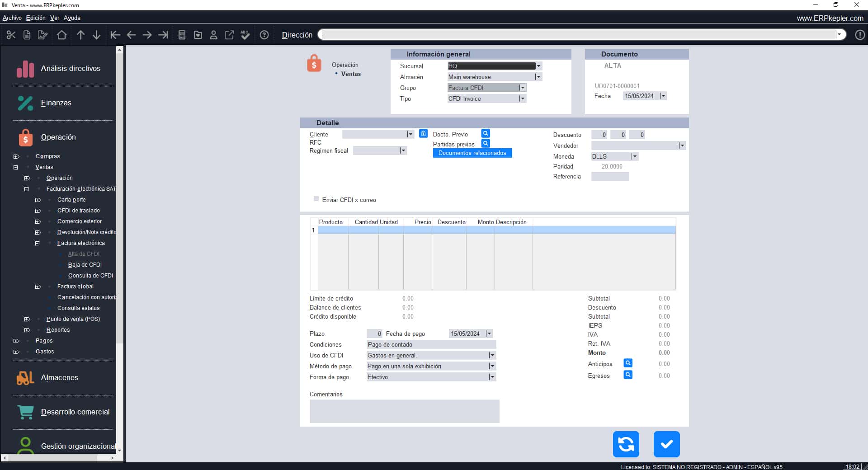Click the Documentos relacionados button
The height and width of the screenshot is (470, 868).
click(472, 153)
